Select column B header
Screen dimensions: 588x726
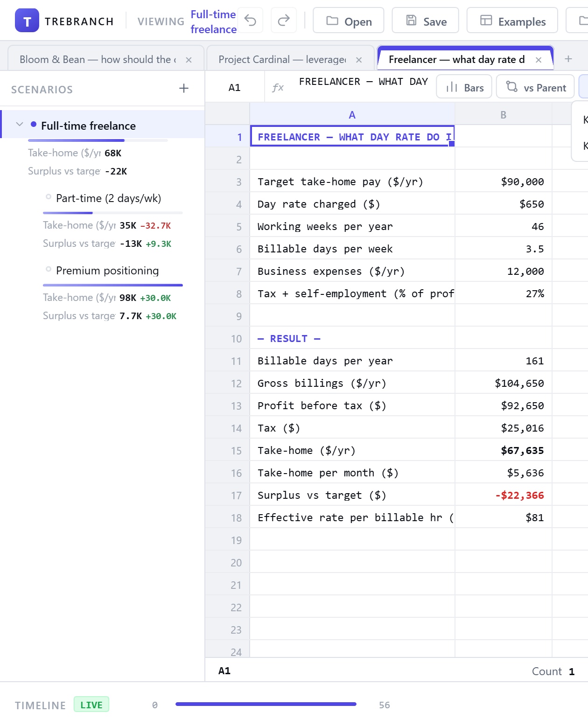[x=504, y=114]
